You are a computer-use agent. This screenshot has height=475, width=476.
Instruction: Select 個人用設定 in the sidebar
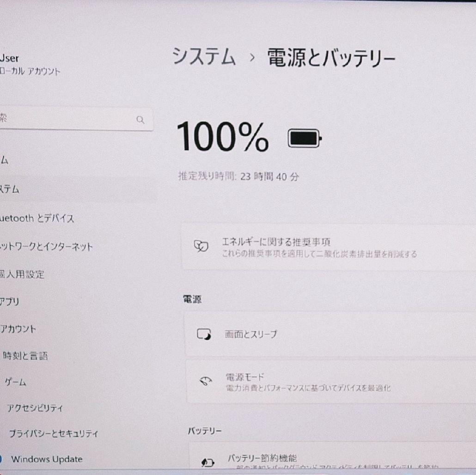click(23, 274)
